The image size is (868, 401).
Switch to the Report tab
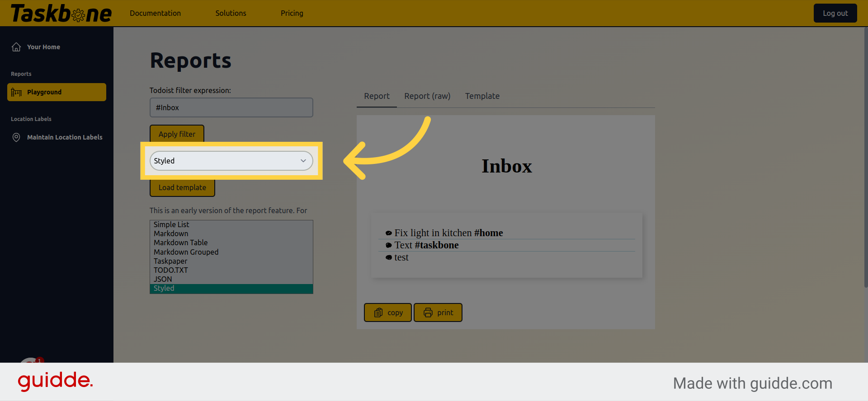click(x=377, y=96)
